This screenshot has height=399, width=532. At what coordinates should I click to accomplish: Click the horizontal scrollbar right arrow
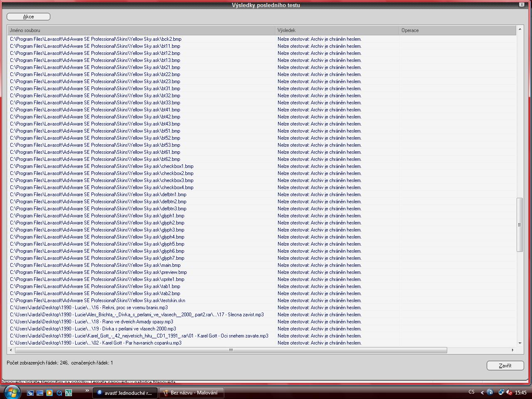(512, 350)
